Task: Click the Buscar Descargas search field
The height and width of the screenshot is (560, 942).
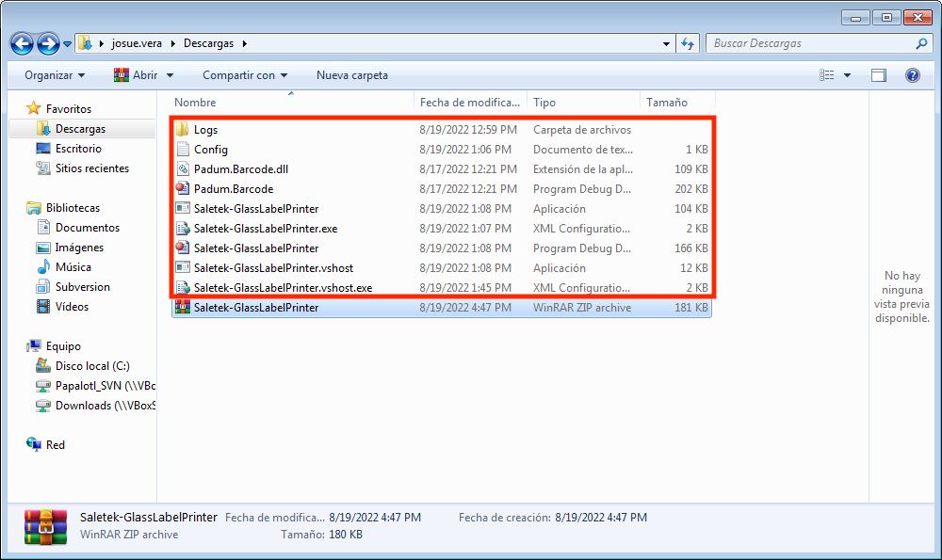Action: (x=810, y=43)
